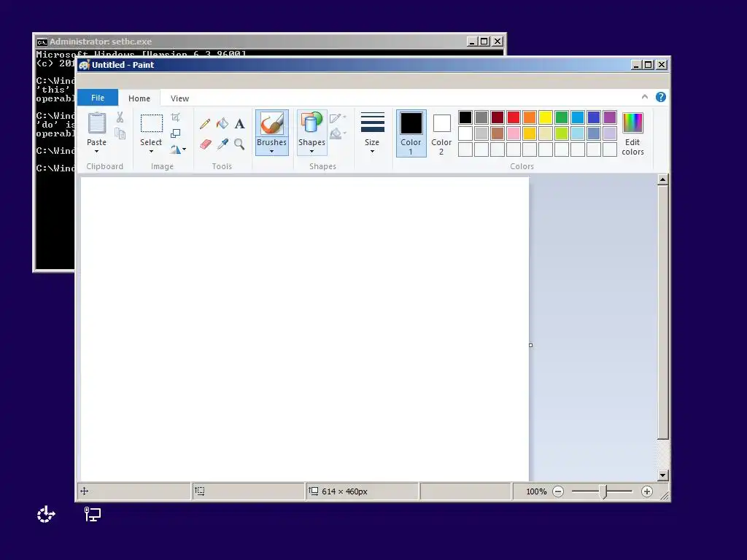Click Ease of Access icon on desktop
Screen dimensions: 747x560
[46, 514]
